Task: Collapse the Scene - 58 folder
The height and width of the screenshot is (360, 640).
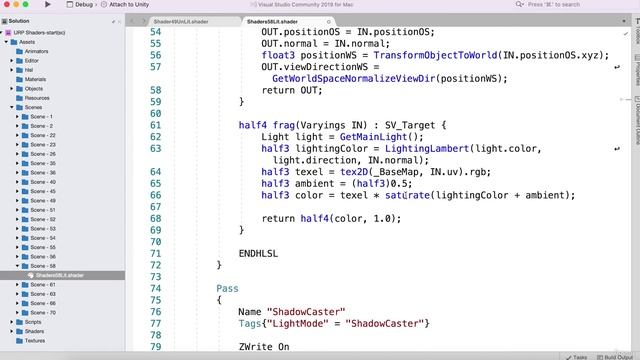Action: tap(18, 266)
